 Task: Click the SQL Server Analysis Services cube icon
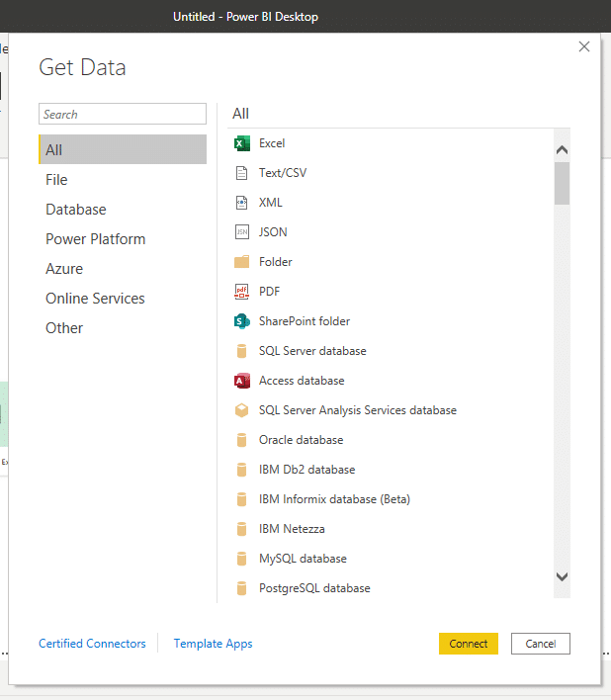click(x=241, y=410)
